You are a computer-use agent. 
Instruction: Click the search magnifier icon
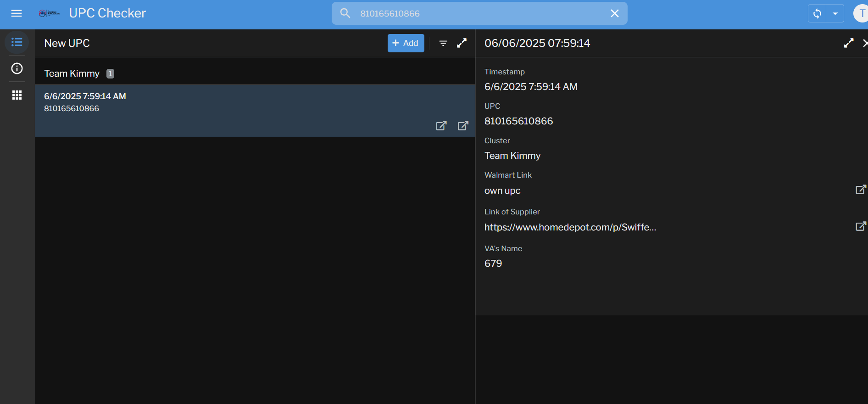pos(345,13)
